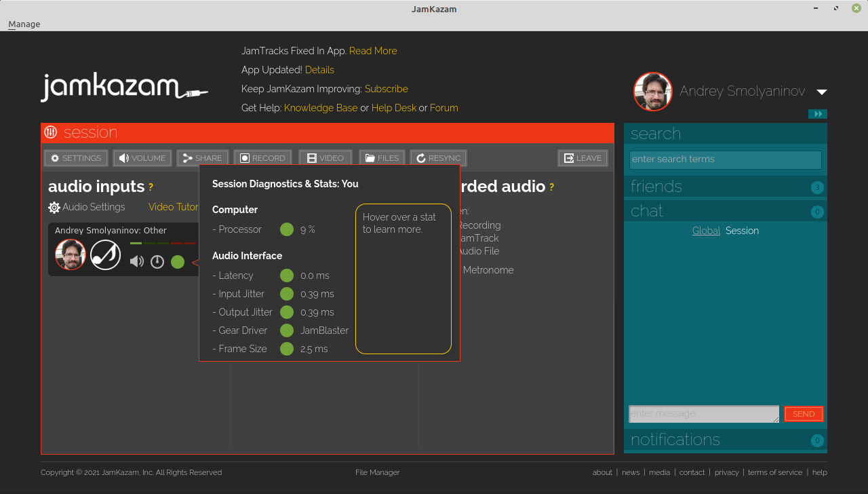Viewport: 868px width, 494px height.
Task: Switch chat to the Session tab
Action: [742, 231]
